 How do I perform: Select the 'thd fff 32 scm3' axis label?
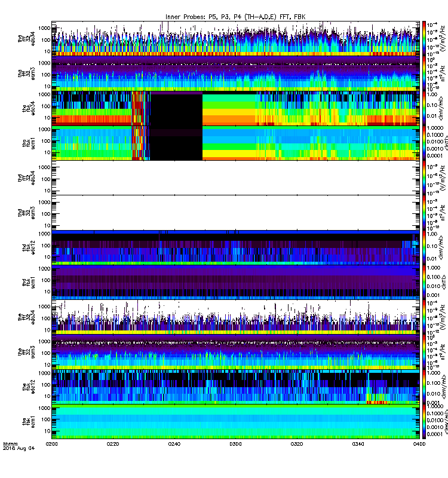pyautogui.click(x=26, y=213)
